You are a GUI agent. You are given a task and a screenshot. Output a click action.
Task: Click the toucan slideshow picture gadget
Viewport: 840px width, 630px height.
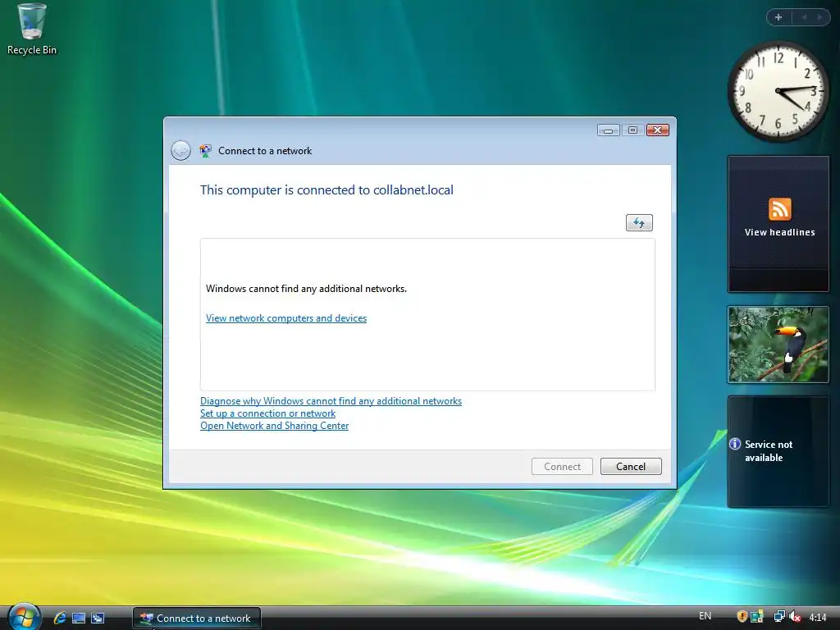coord(778,345)
